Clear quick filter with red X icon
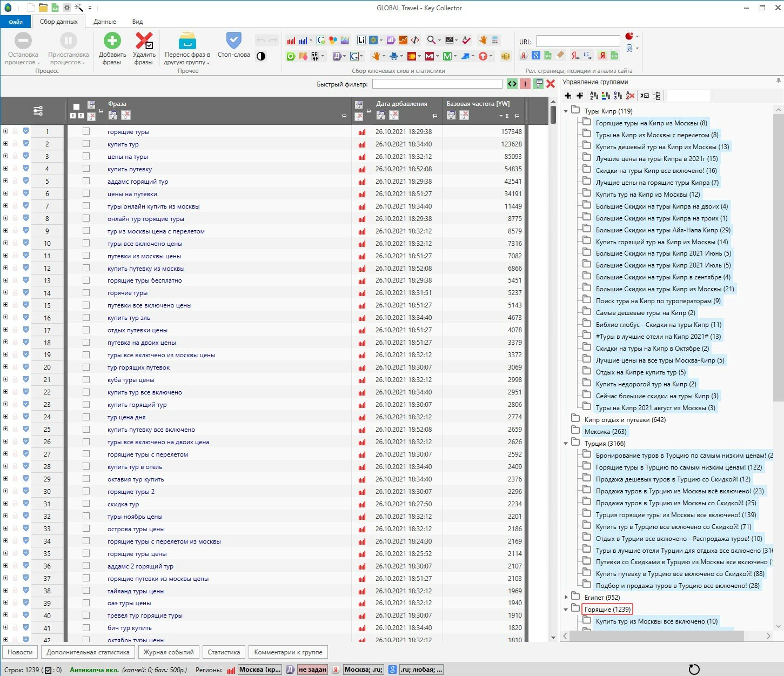This screenshot has width=784, height=676. tap(551, 84)
